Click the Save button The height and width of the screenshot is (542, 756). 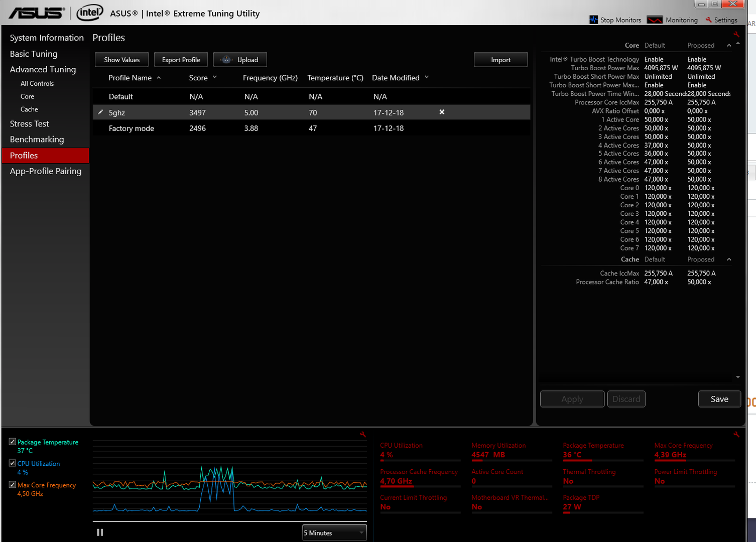pyautogui.click(x=719, y=399)
